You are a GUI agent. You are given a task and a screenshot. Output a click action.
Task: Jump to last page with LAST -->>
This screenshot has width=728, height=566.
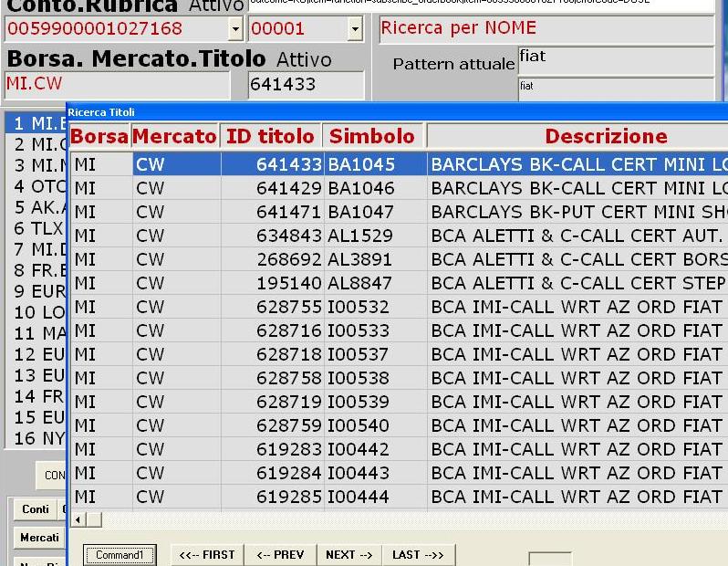418,555
